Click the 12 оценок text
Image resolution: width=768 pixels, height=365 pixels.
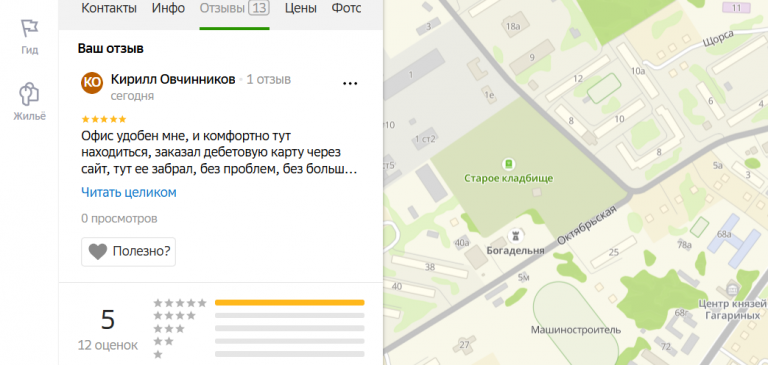108,345
